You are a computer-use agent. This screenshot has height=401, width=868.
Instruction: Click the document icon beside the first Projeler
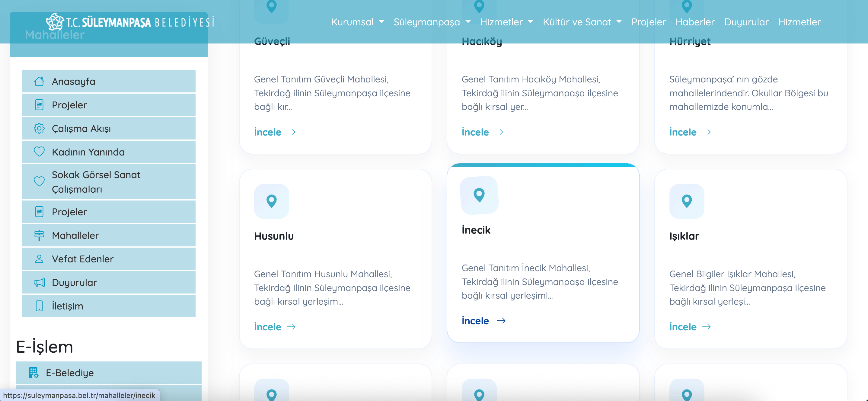[x=39, y=105]
